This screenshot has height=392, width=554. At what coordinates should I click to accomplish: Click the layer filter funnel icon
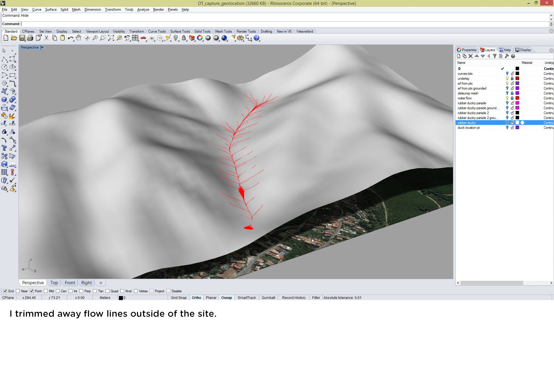click(495, 56)
